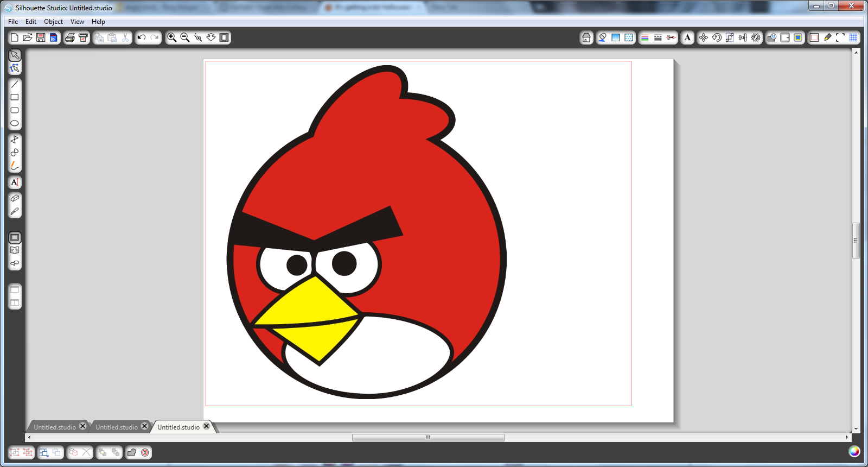Open the Help menu
The width and height of the screenshot is (868, 467).
[98, 22]
